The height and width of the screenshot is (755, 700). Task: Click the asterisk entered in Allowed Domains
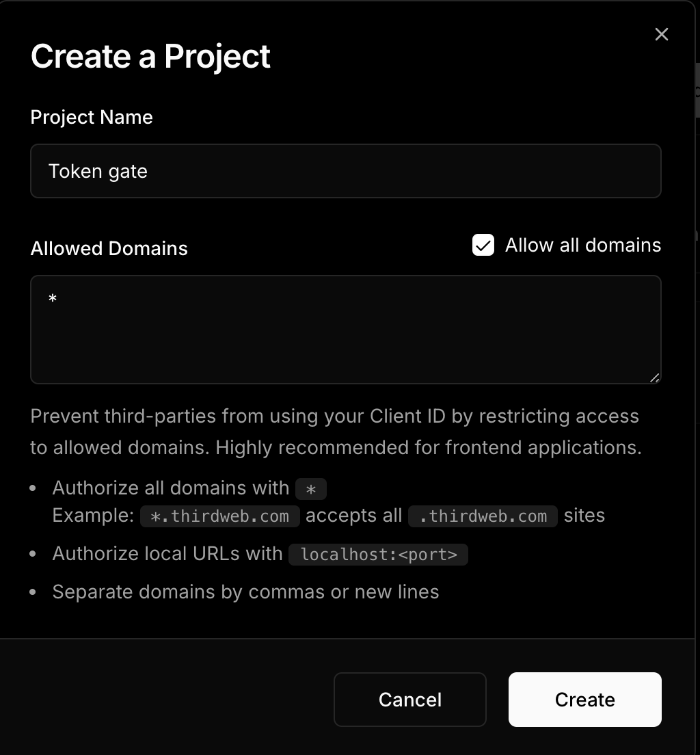point(53,297)
